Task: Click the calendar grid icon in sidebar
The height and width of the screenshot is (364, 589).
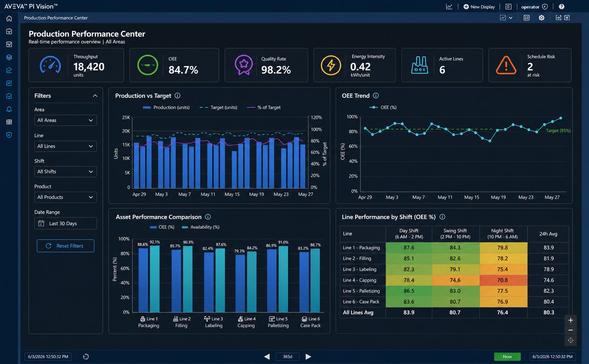Action: pyautogui.click(x=9, y=122)
